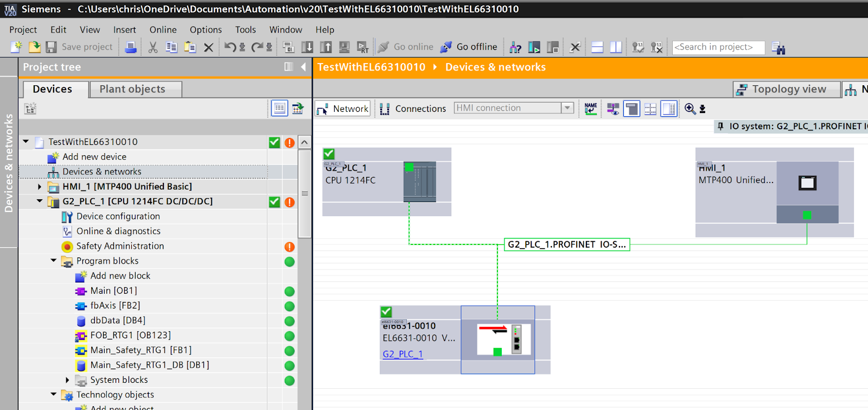
Task: Switch to Topology view
Action: pos(787,90)
